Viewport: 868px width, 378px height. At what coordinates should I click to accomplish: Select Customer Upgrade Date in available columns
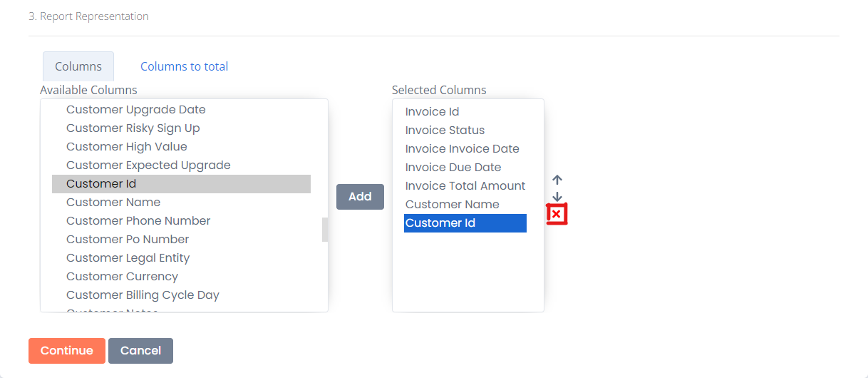coord(181,110)
